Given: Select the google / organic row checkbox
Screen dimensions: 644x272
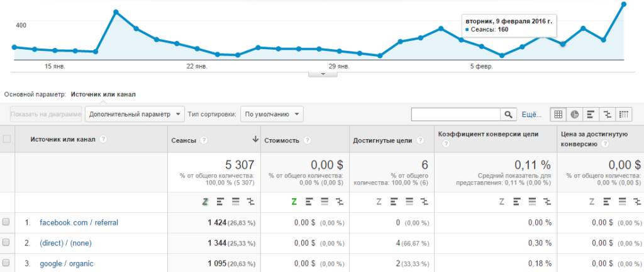Looking at the screenshot, I should pos(6,263).
